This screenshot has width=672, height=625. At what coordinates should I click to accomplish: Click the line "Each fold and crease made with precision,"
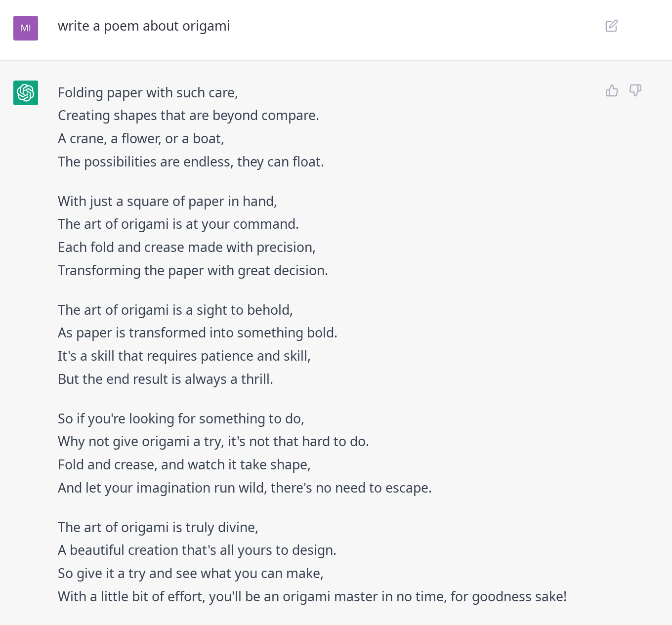(187, 248)
